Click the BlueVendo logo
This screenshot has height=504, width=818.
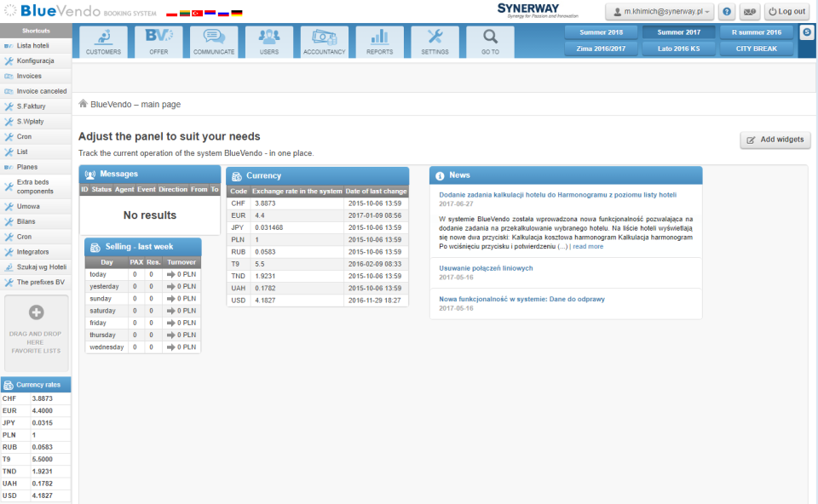(x=80, y=11)
